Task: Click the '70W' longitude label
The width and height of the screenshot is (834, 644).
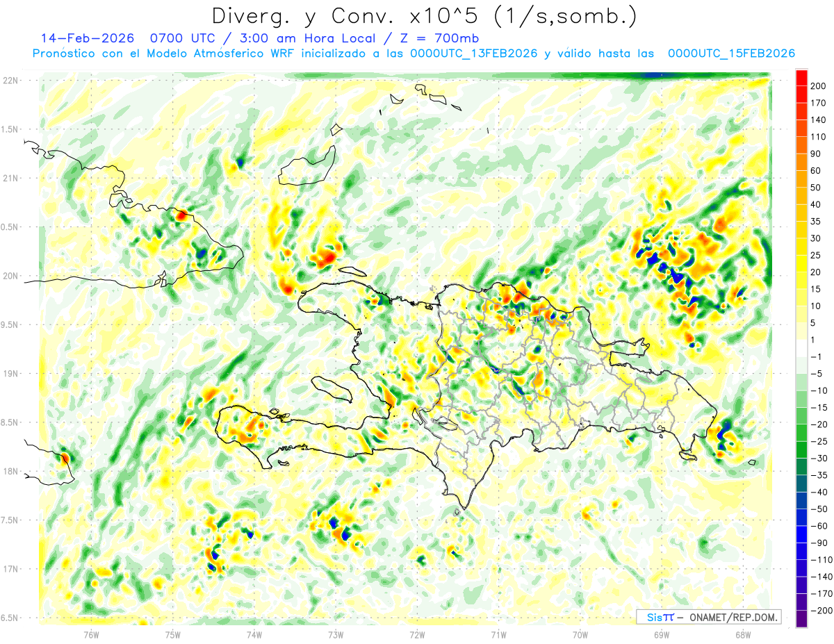Action: [580, 634]
